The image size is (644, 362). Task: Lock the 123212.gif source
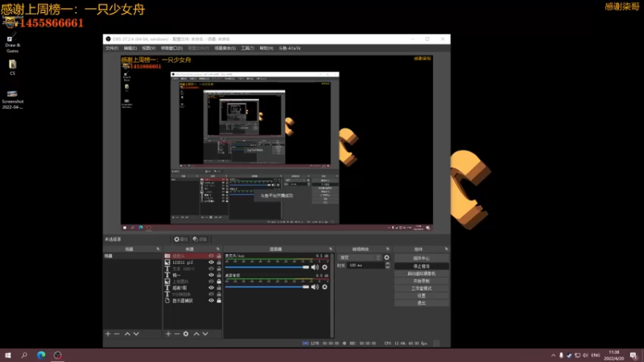coord(219,262)
